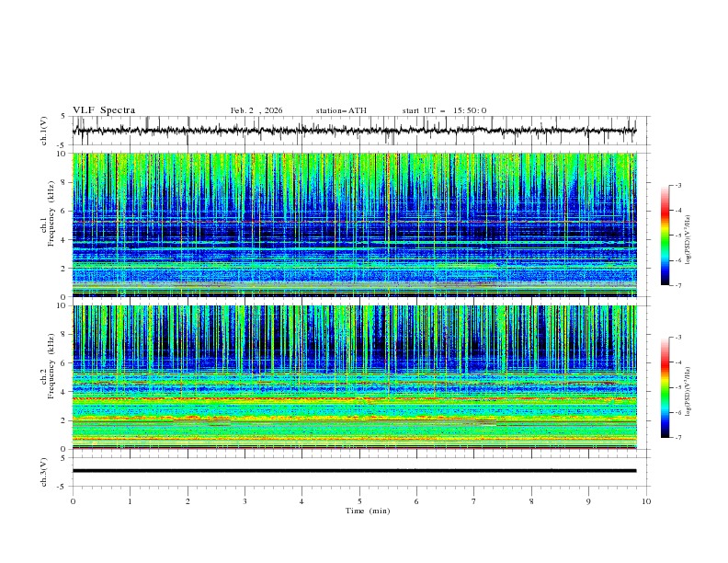
Task: Click the 8 minute tick label on time axis
Action: [531, 501]
